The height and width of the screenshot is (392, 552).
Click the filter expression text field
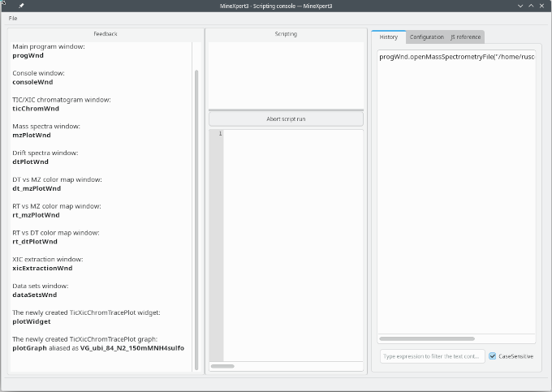tap(432, 356)
